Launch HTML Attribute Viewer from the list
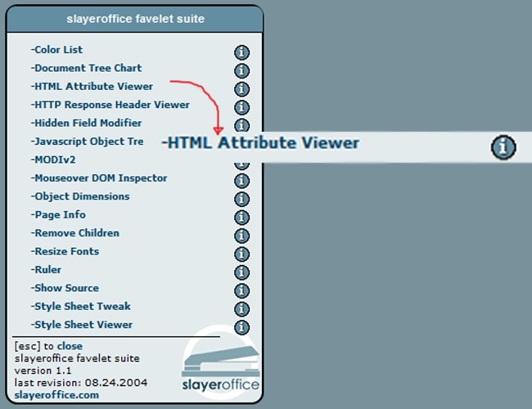 click(x=92, y=86)
